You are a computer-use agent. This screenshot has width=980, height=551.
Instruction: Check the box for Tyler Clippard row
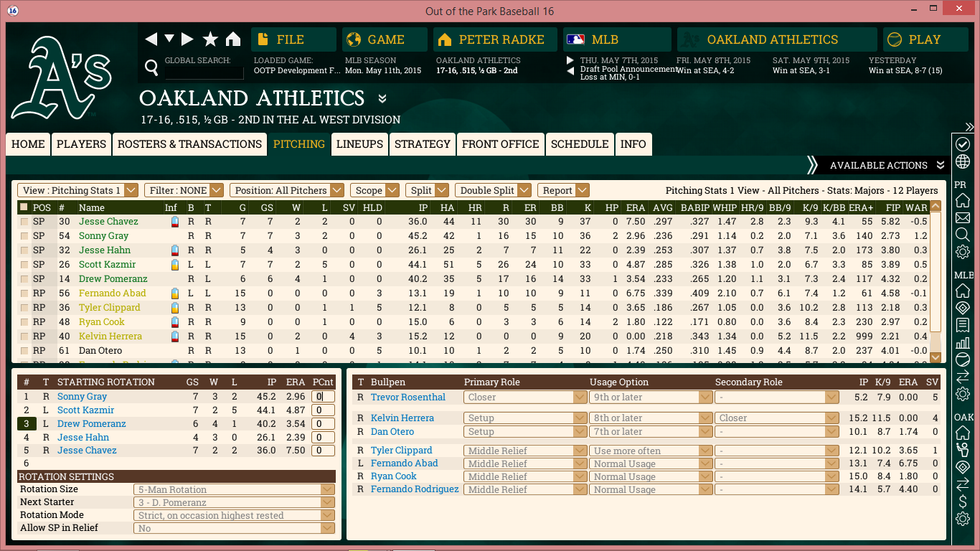pyautogui.click(x=25, y=308)
